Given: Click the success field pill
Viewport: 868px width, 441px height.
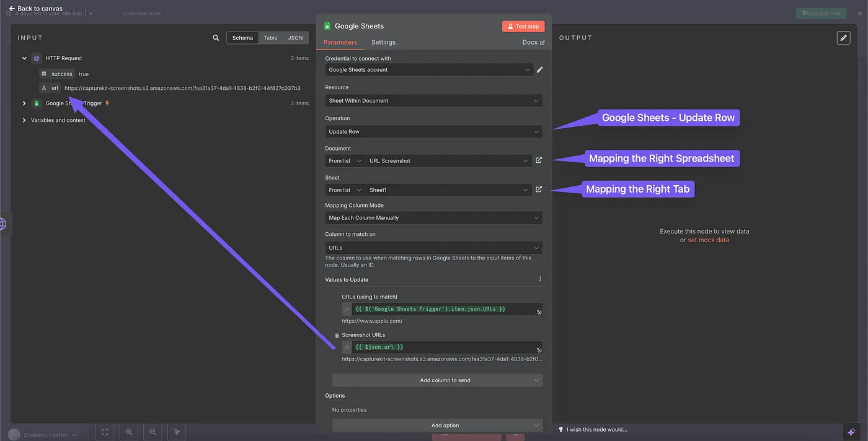Looking at the screenshot, I should point(57,74).
